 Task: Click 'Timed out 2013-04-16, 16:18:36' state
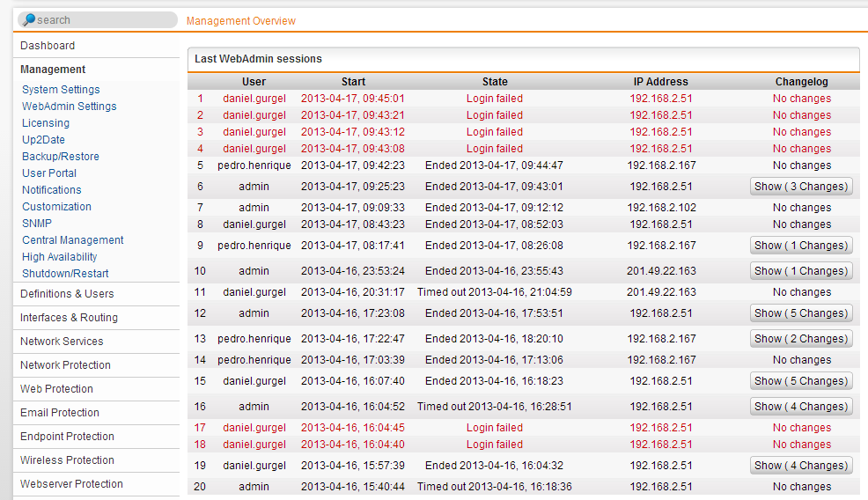tap(495, 487)
